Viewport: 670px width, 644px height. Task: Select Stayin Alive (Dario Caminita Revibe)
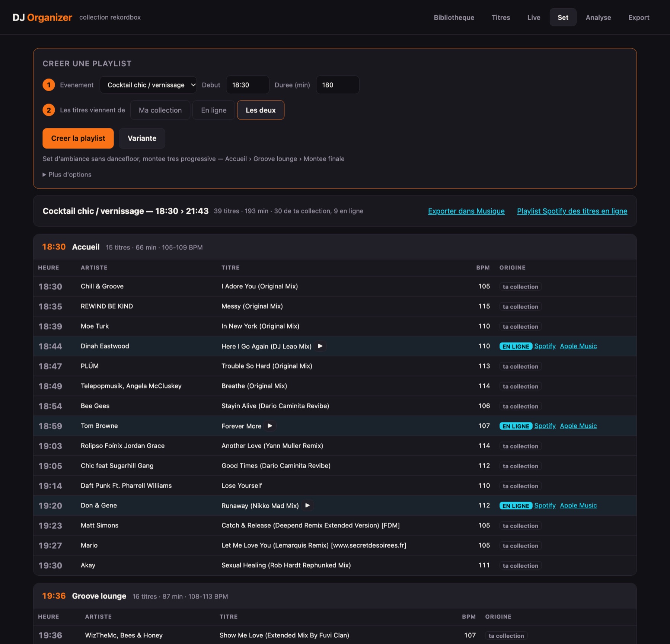pos(275,406)
